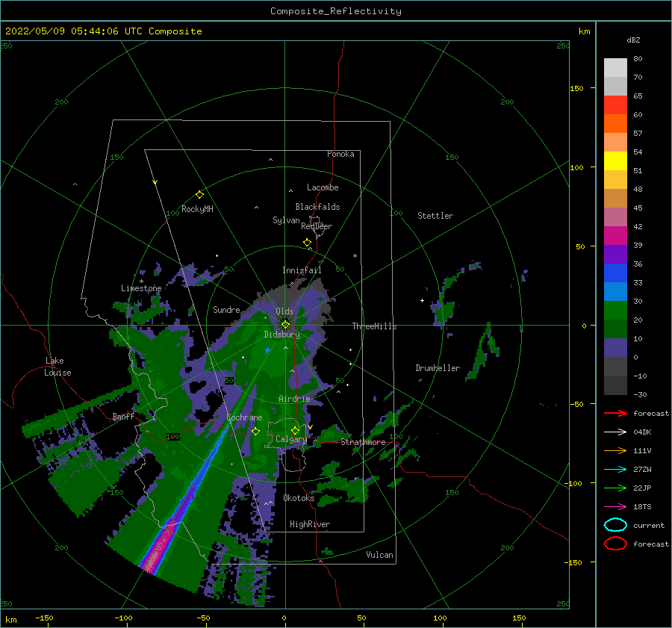Click the Blackfalds city label
Image resolution: width=672 pixels, height=628 pixels.
(317, 207)
